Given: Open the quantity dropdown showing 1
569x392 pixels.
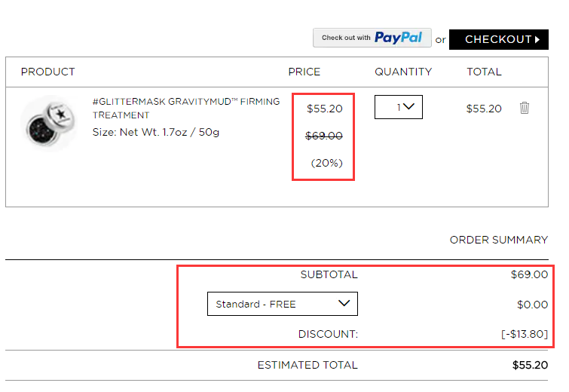Looking at the screenshot, I should 399,107.
